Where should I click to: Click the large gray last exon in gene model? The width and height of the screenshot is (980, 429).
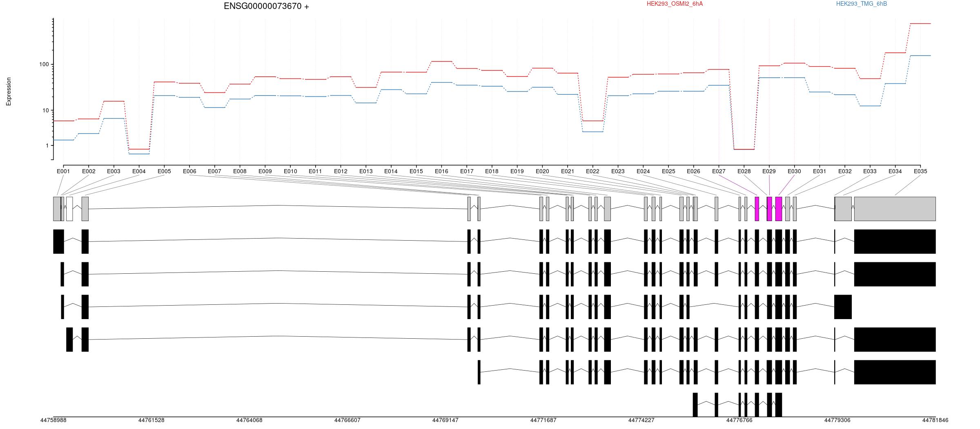895,209
